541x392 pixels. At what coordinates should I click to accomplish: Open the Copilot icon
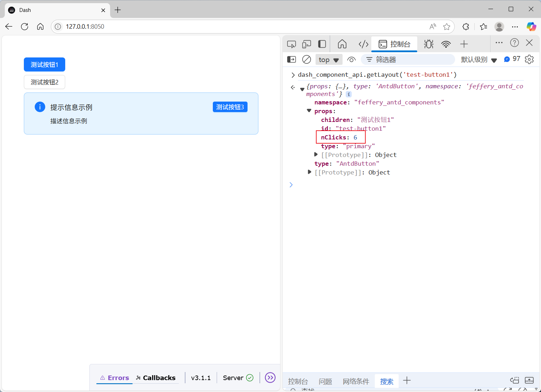pos(531,27)
